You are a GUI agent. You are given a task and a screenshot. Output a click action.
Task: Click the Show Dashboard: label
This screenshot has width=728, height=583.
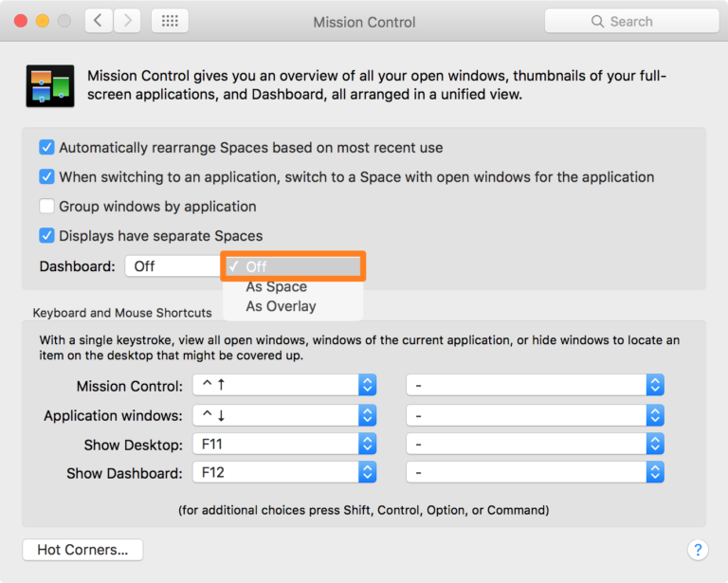click(x=124, y=473)
